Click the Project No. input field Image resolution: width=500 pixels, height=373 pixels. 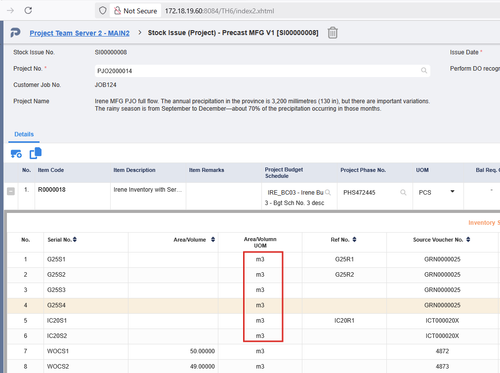pos(262,71)
